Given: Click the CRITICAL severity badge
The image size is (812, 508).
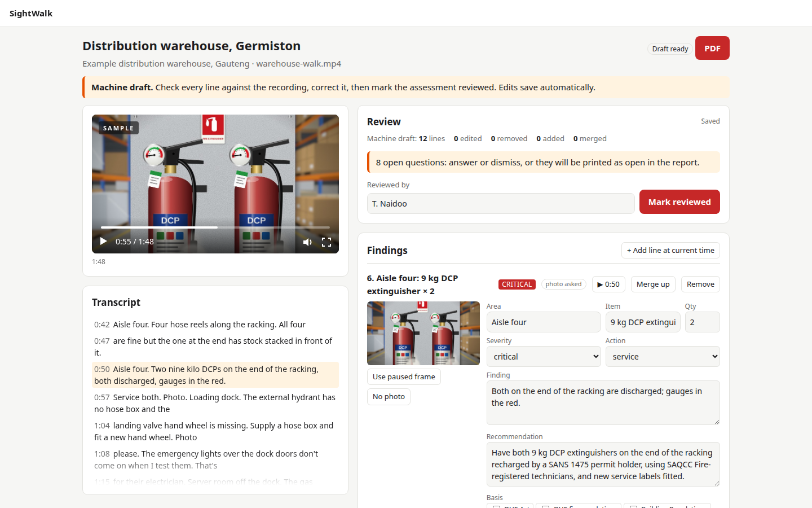Looking at the screenshot, I should point(517,284).
